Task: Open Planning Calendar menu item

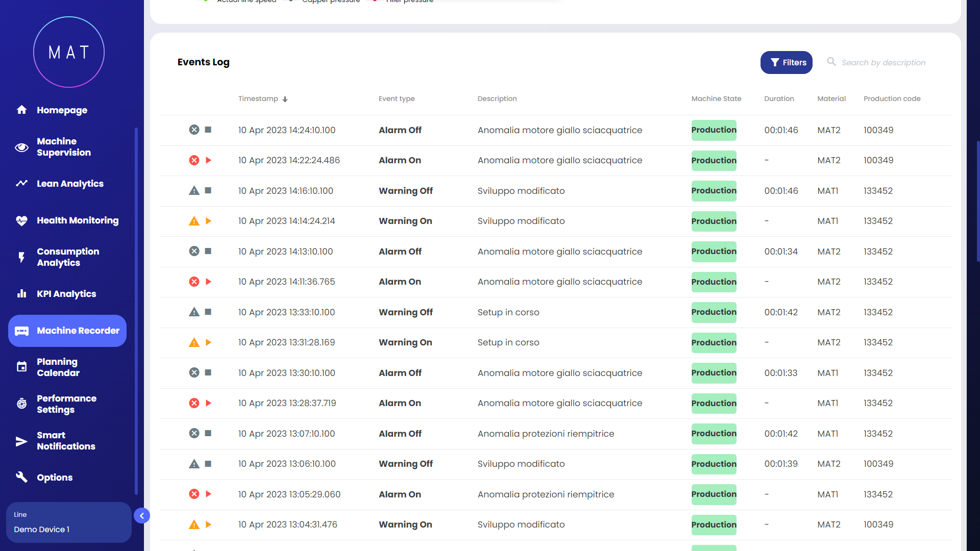Action: click(58, 367)
